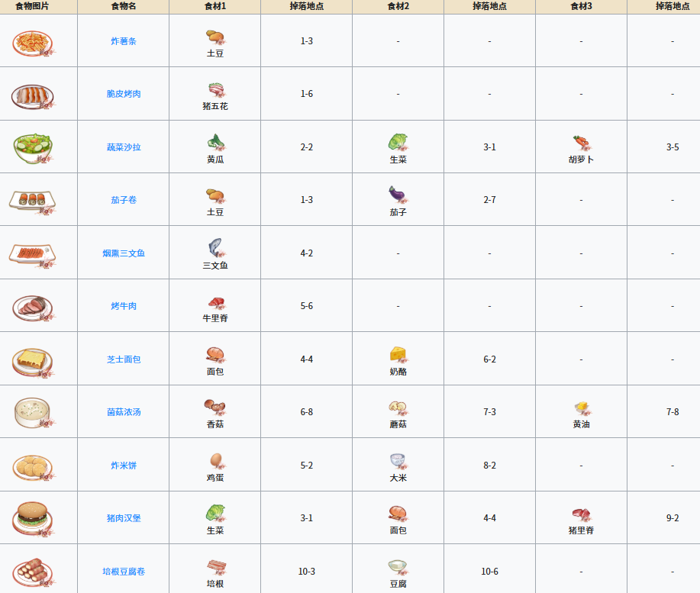The image size is (700, 593).
Task: Click the 猪肉汉堡 burger food image
Action: (32, 518)
